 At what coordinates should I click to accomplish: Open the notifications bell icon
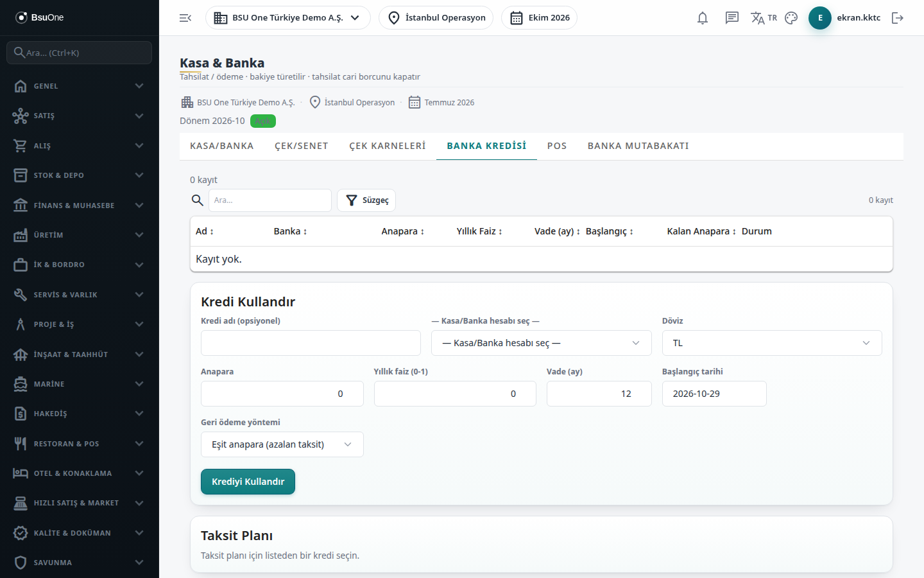coord(703,18)
